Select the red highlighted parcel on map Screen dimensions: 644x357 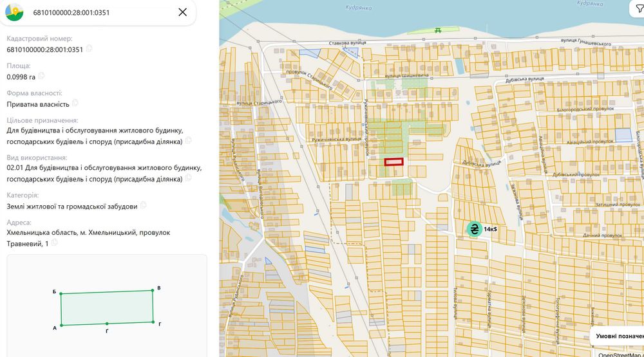[394, 161]
